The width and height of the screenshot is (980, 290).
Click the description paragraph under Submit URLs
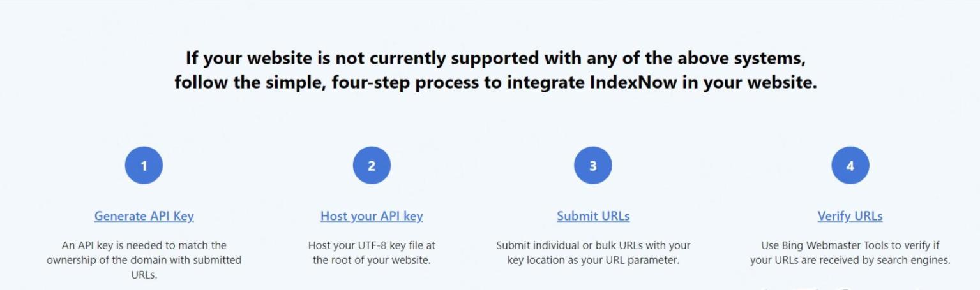click(593, 252)
